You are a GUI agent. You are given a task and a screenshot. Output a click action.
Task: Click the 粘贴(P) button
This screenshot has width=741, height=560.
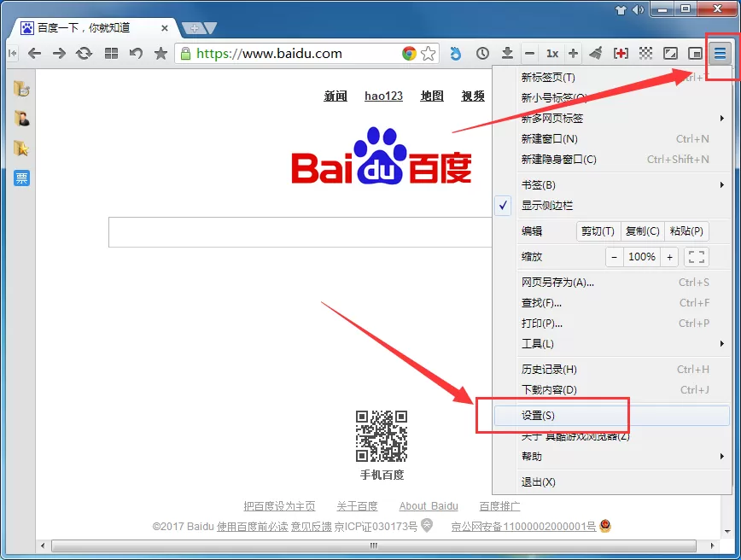(686, 231)
